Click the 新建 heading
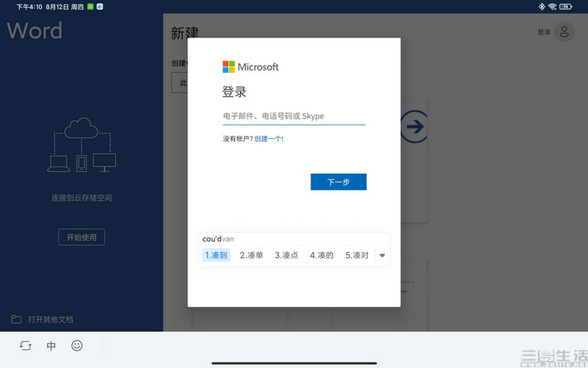This screenshot has height=368, width=588. 184,33
